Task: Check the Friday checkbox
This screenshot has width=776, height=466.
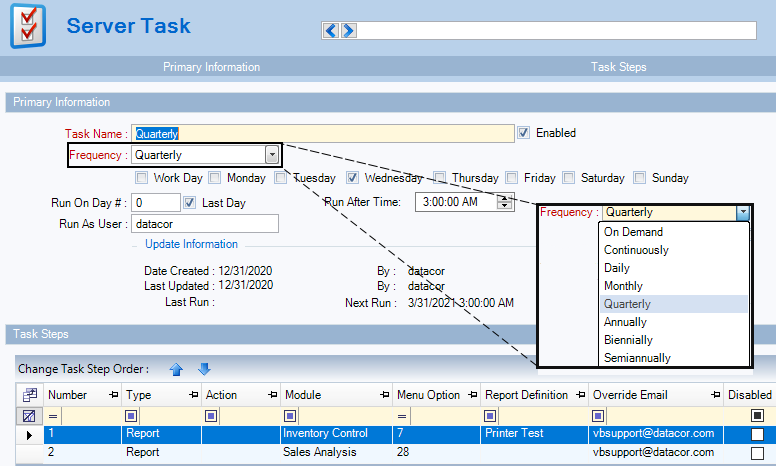Action: tap(512, 177)
